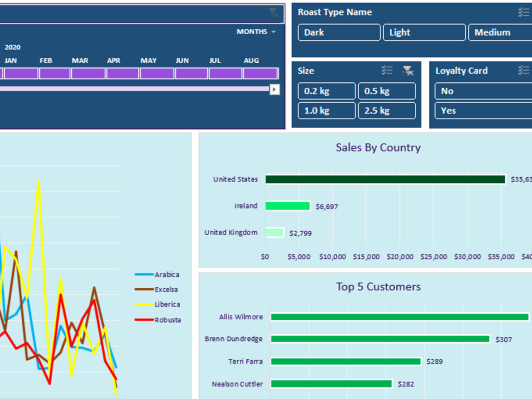Open the MONTHS time level dropdown
532x399 pixels.
point(256,31)
